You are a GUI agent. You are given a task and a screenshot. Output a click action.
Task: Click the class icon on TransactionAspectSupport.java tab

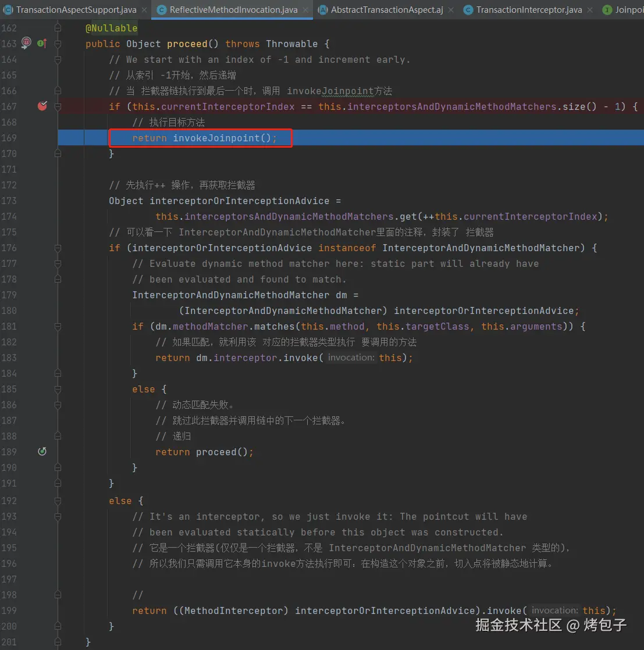8,10
